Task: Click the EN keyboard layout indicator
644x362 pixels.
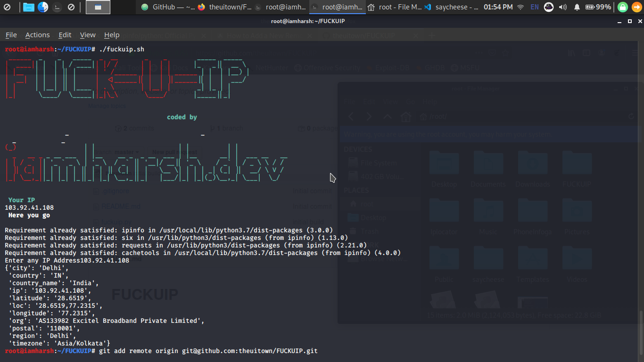Action: (x=535, y=7)
